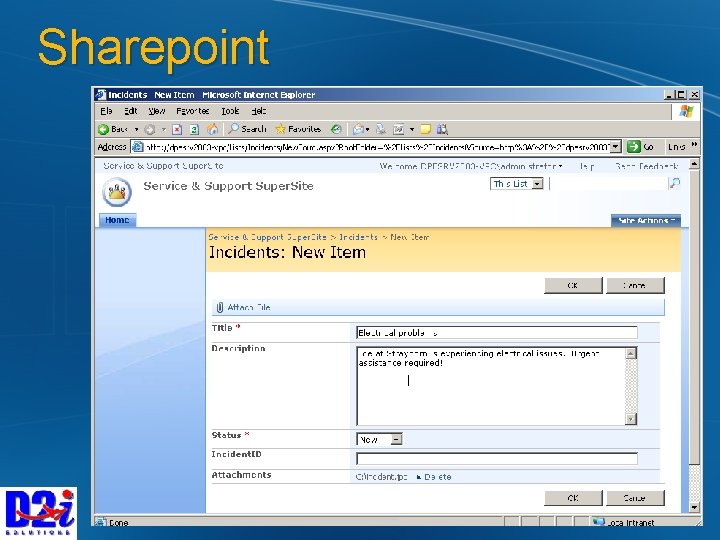The width and height of the screenshot is (720, 540).
Task: Click the magnifying glass search icon
Action: pos(675,184)
